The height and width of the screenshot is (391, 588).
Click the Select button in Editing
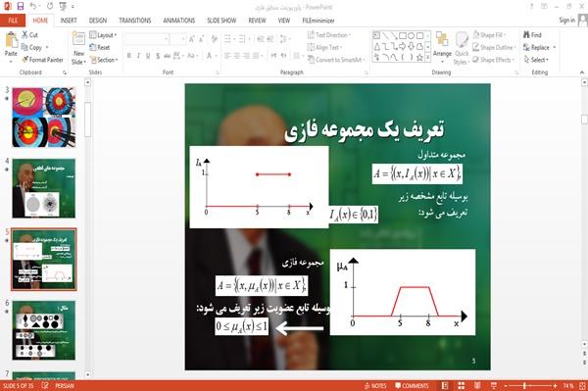pyautogui.click(x=536, y=60)
